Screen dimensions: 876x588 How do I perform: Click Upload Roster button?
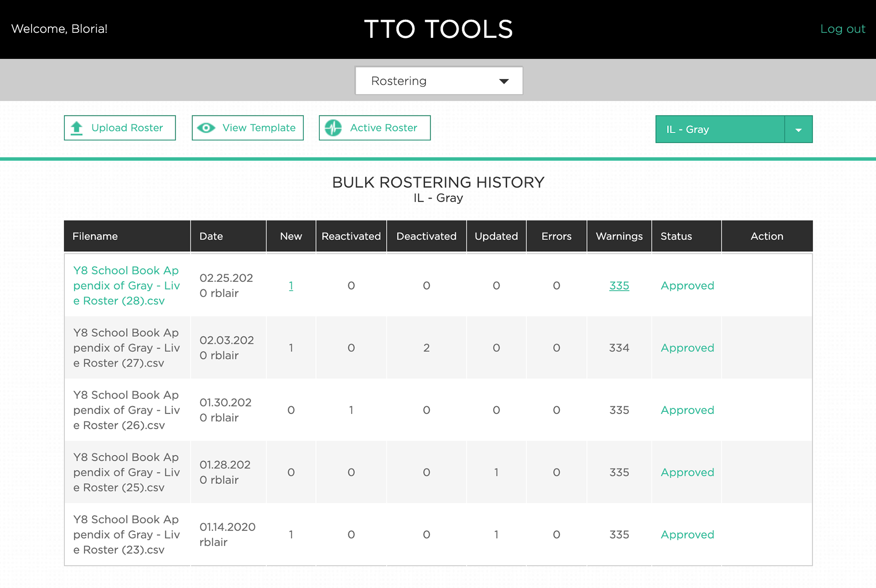pyautogui.click(x=120, y=128)
